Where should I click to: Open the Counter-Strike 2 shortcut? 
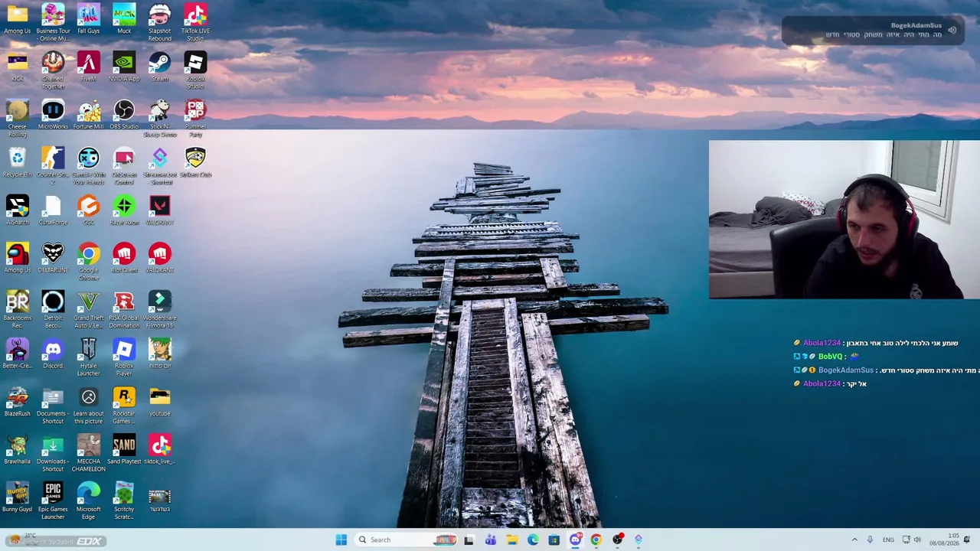click(x=53, y=166)
